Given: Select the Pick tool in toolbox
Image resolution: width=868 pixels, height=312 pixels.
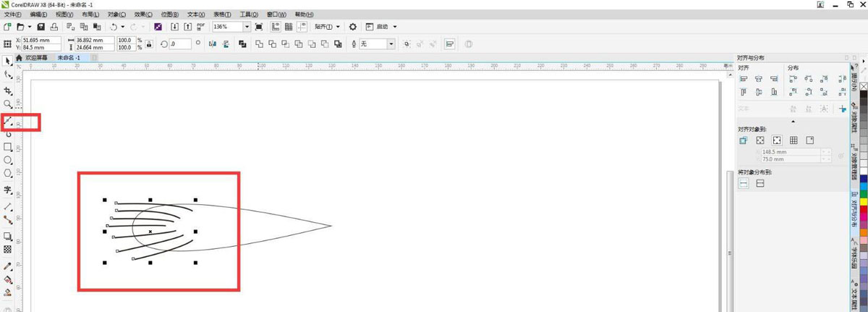Looking at the screenshot, I should pos(8,61).
